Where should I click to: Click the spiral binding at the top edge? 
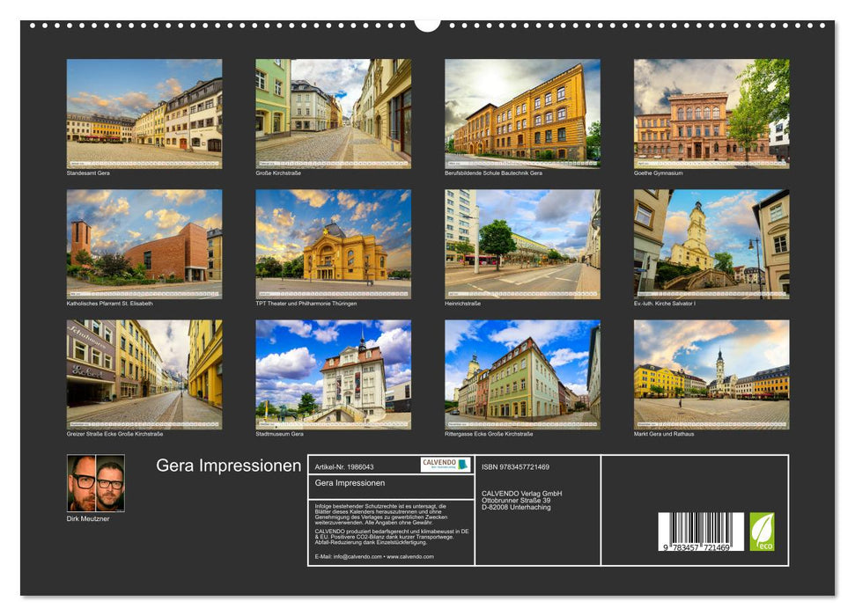(264, 26)
